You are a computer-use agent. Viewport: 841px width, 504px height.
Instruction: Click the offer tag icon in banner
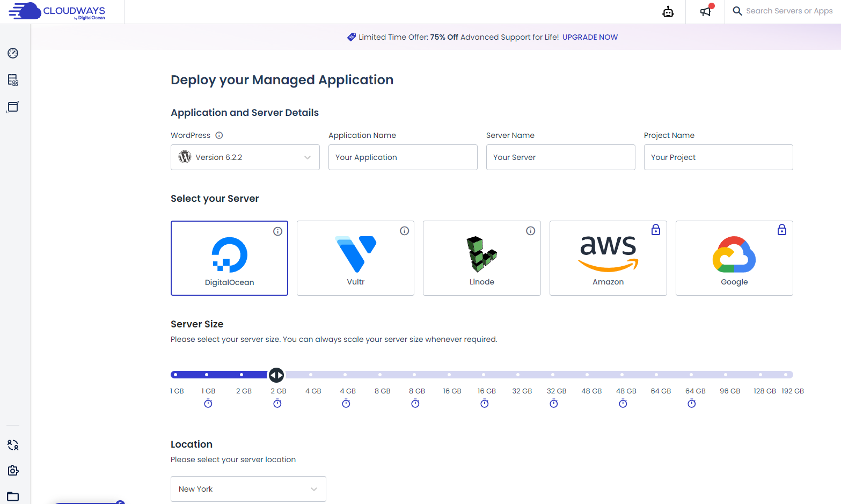pos(352,37)
